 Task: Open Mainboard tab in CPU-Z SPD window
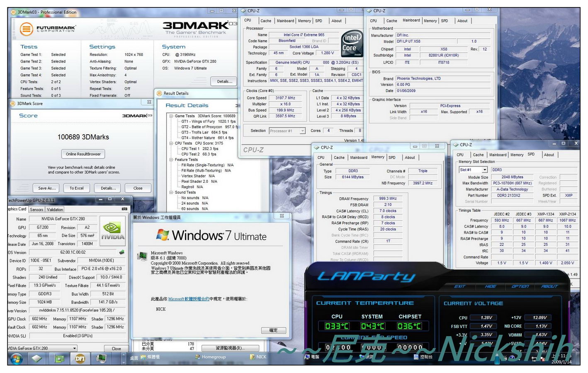point(498,155)
